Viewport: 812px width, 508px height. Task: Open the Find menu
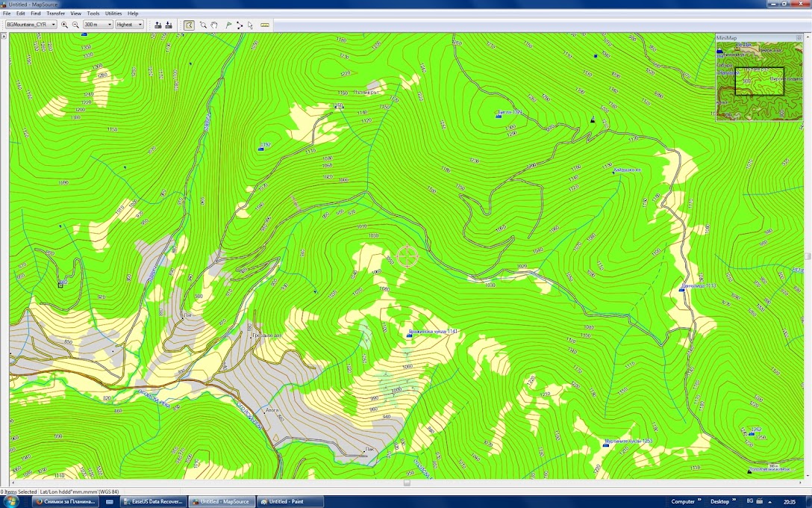coord(36,13)
